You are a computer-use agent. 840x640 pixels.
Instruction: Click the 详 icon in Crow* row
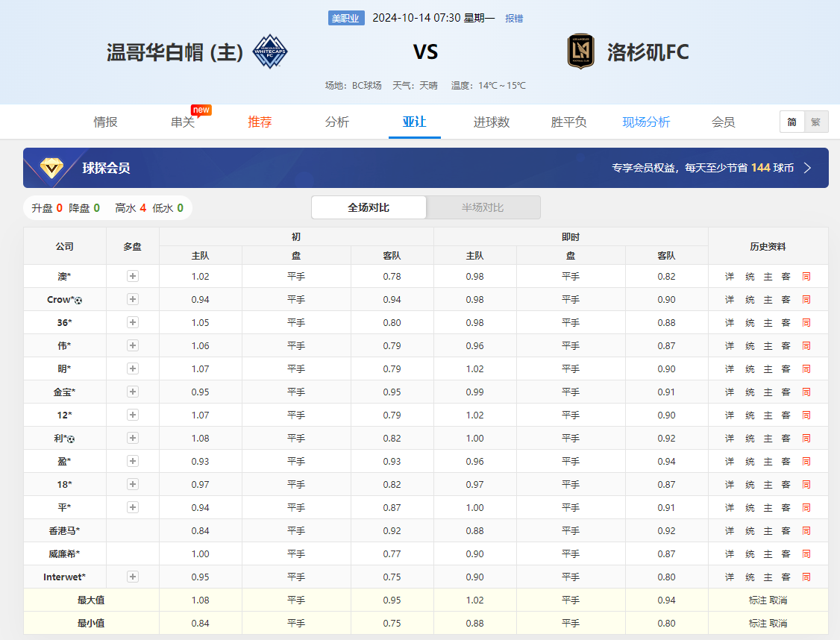pyautogui.click(x=730, y=300)
